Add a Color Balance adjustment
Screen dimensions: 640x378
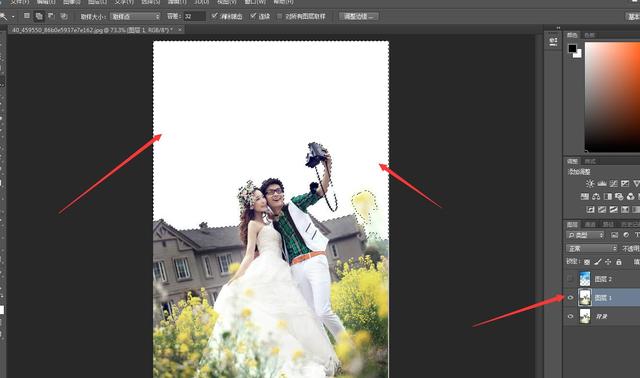(x=596, y=197)
